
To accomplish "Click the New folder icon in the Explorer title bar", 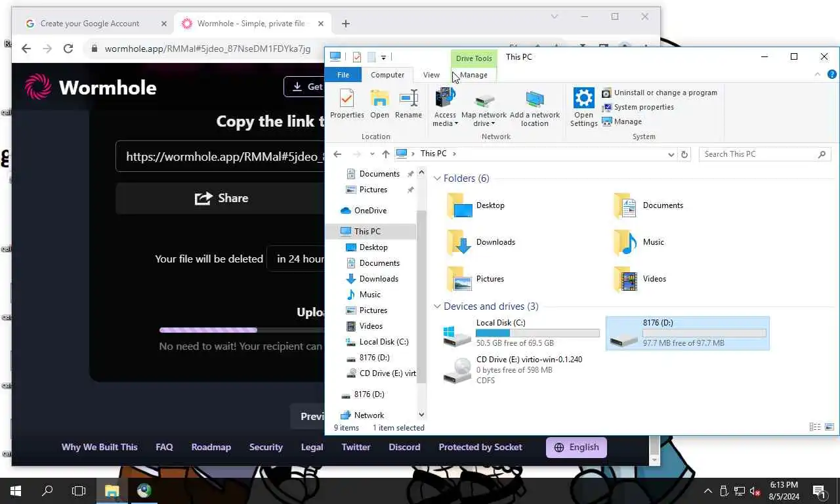I will 371,57.
